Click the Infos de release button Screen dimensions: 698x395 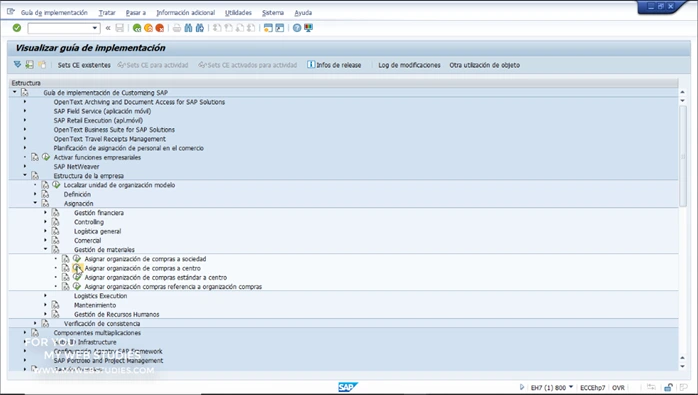[x=334, y=65]
